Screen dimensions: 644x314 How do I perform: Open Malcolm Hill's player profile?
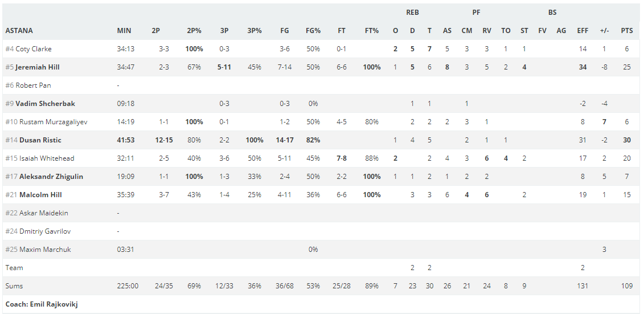coord(40,195)
